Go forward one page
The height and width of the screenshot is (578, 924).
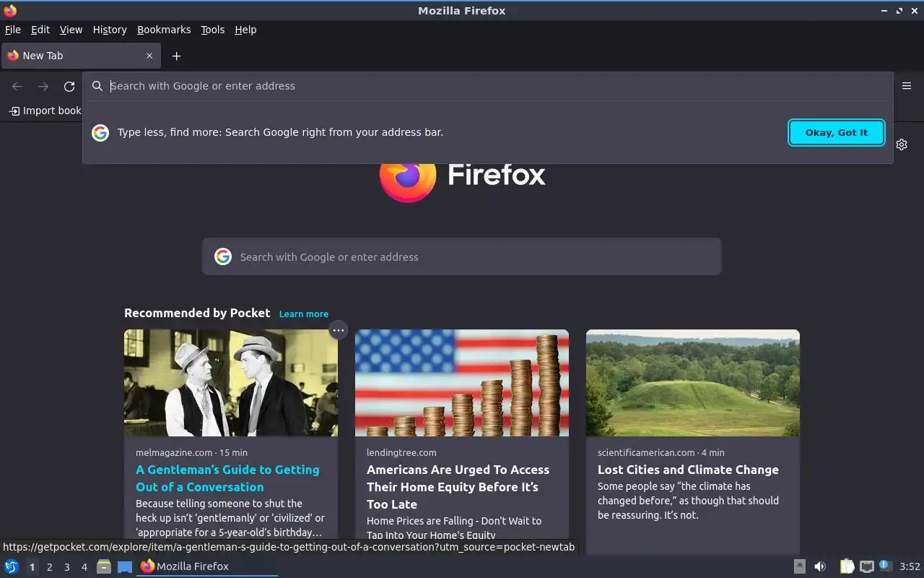43,87
